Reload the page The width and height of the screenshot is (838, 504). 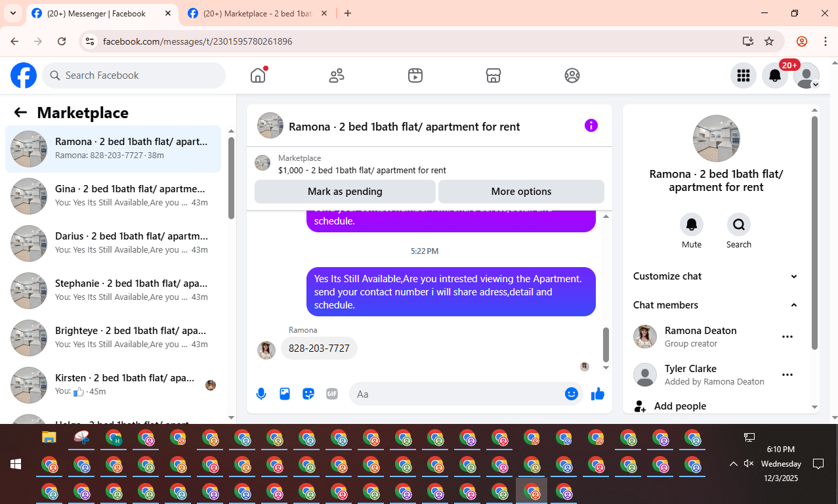click(x=62, y=41)
